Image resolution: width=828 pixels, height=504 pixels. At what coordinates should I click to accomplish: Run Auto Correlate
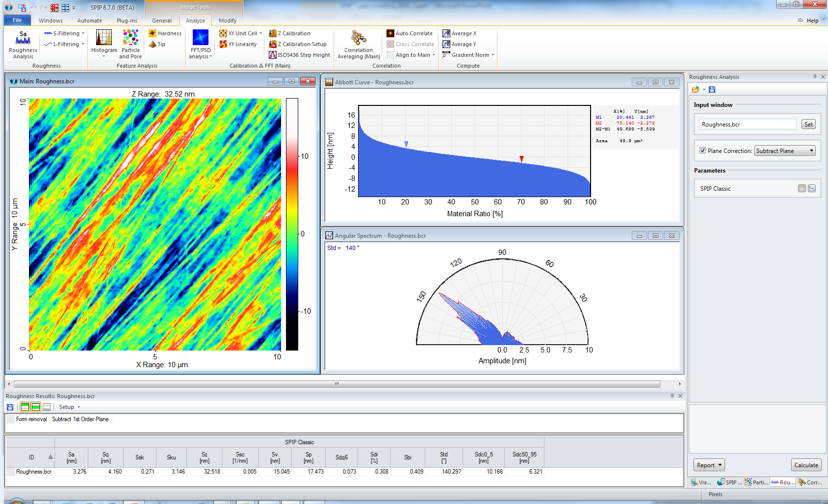[410, 33]
